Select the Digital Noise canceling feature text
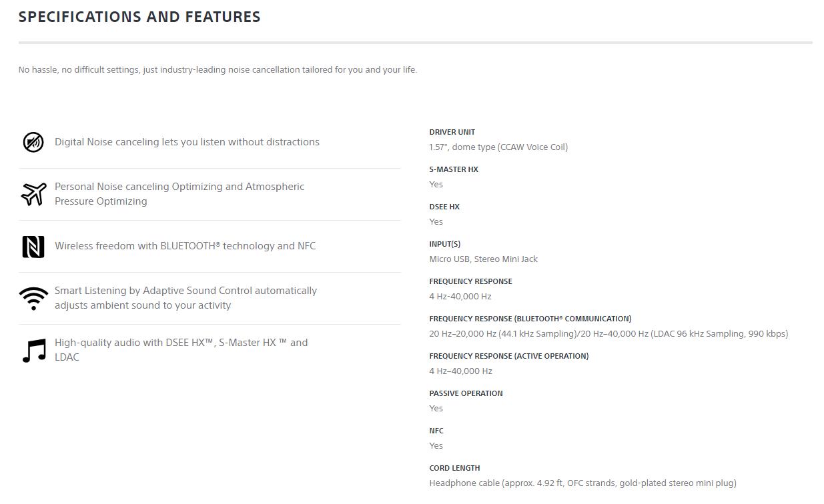 pyautogui.click(x=187, y=142)
